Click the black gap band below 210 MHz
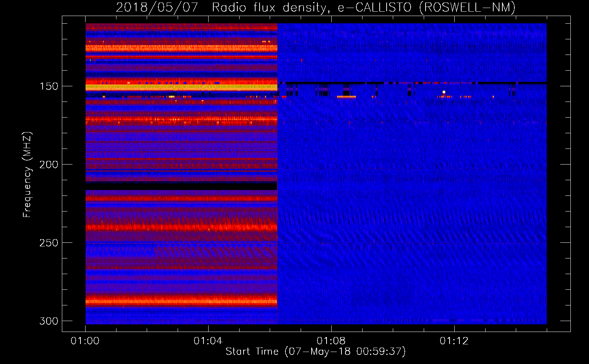 point(181,186)
